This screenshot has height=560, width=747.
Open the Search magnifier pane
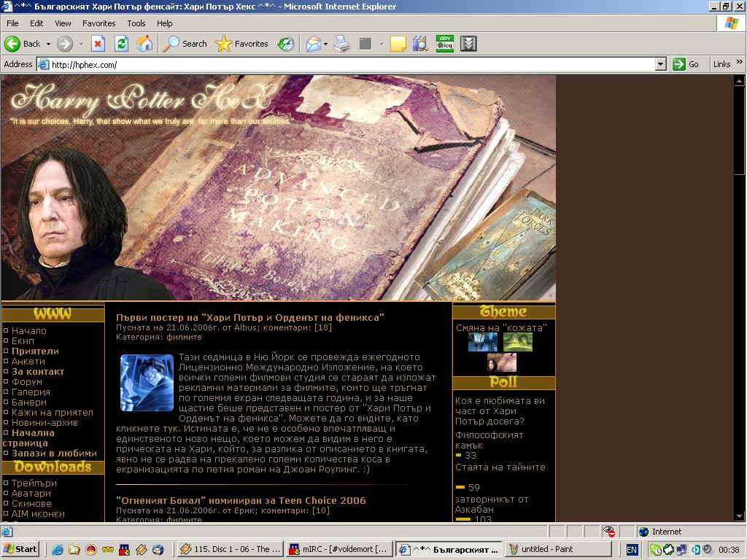coord(185,44)
